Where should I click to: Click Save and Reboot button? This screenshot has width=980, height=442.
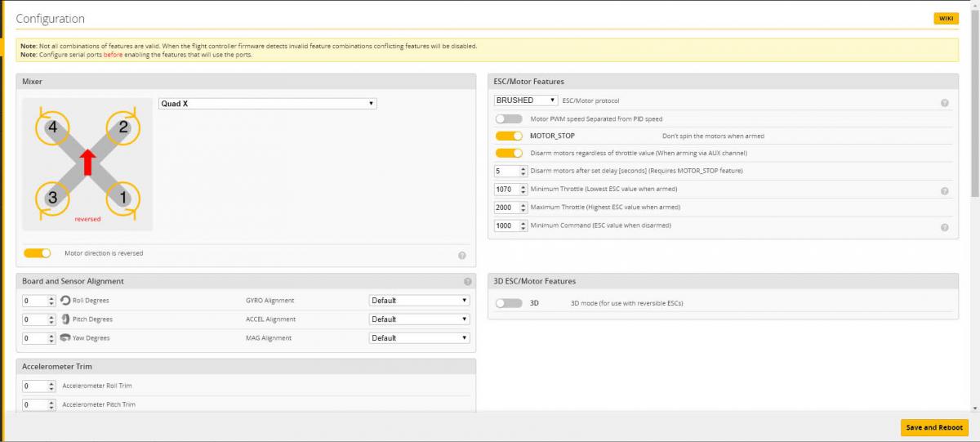[x=933, y=427]
